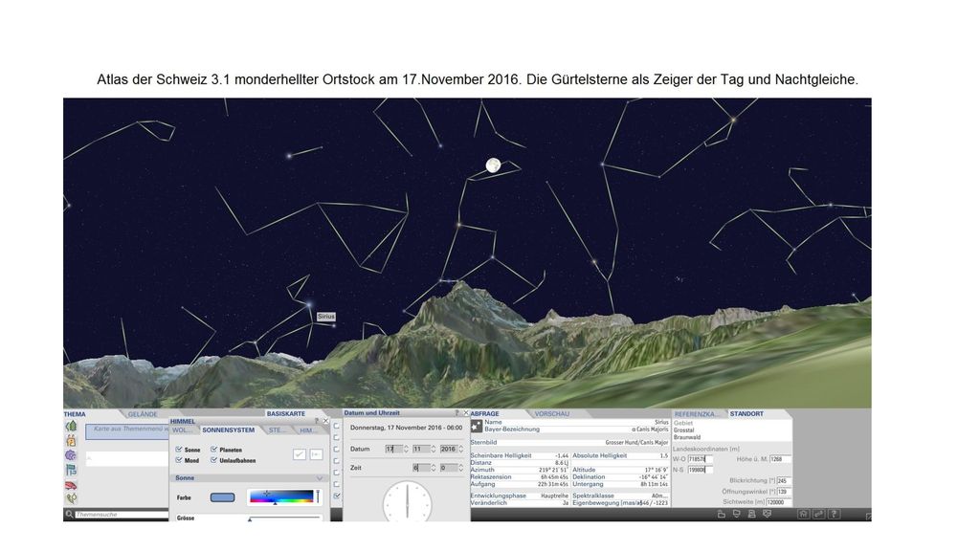The image size is (980, 551).
Task: Open the blue flags theme icon
Action: click(x=71, y=470)
